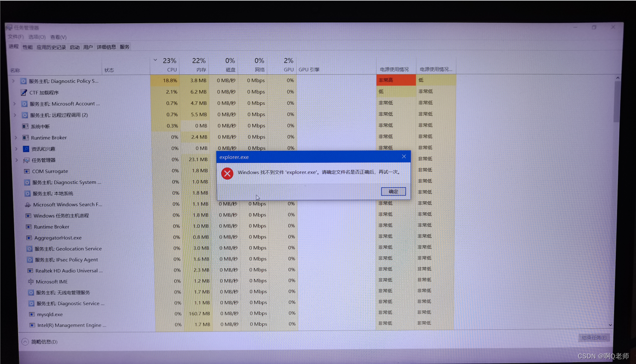636x364 pixels.
Task: Sort by the 网络 column header
Action: [253, 65]
